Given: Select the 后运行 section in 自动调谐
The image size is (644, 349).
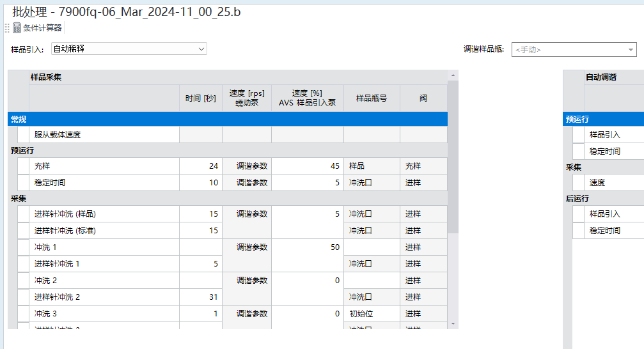Looking at the screenshot, I should tap(603, 198).
